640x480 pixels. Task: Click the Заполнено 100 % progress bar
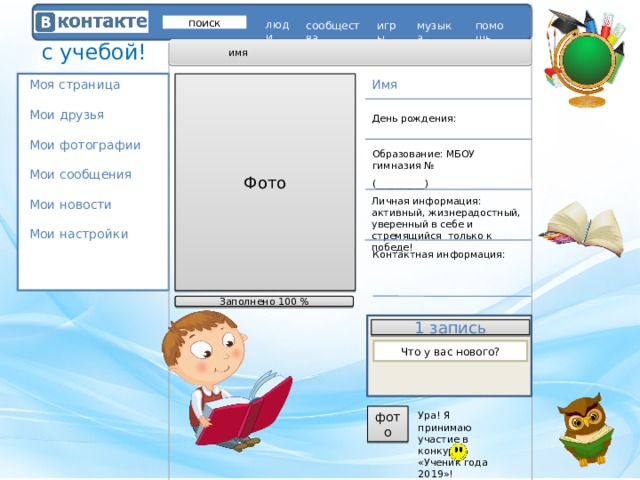[x=264, y=302]
